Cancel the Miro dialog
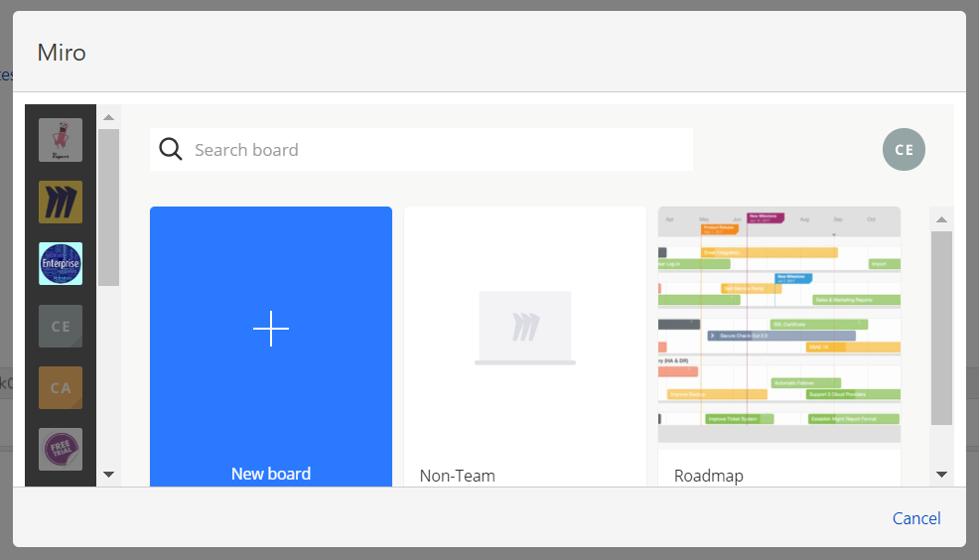 pyautogui.click(x=915, y=518)
